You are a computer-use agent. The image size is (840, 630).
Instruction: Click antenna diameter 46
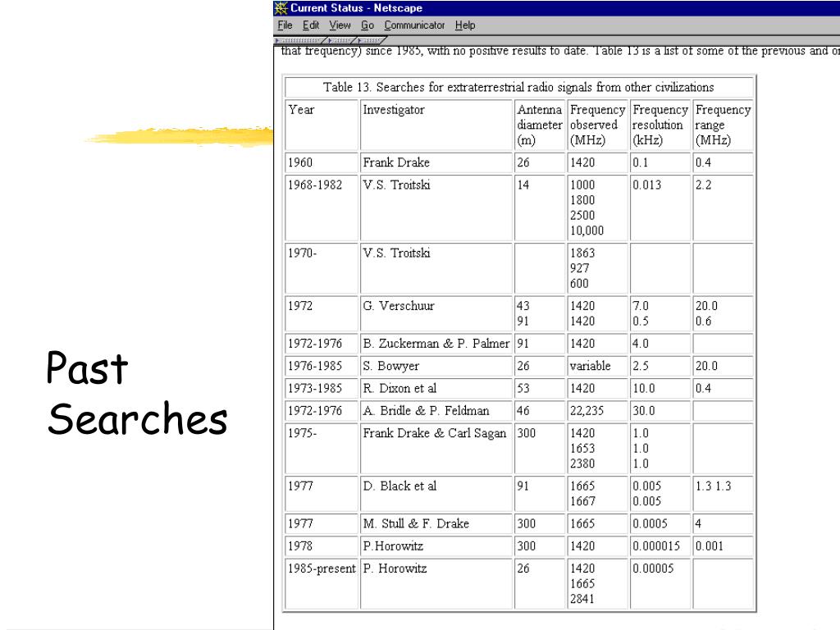click(523, 411)
